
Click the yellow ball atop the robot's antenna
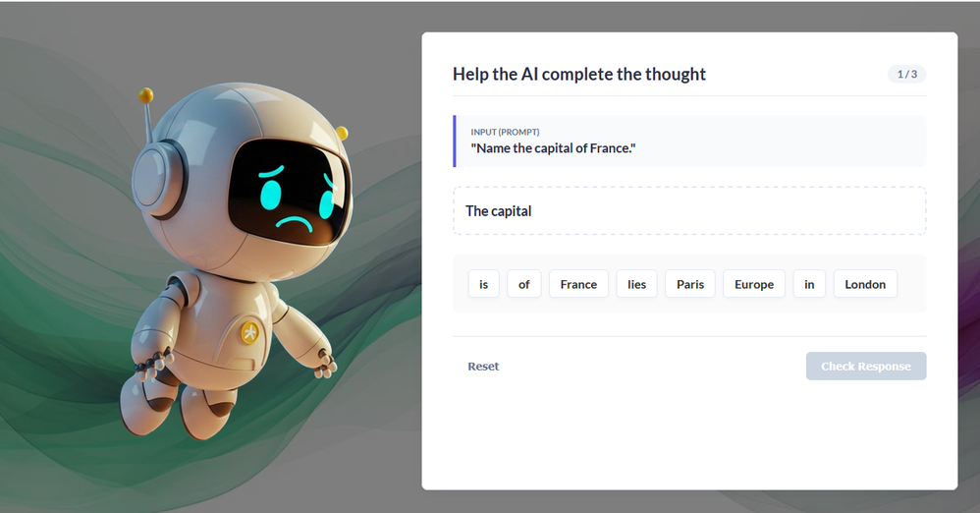click(x=146, y=95)
